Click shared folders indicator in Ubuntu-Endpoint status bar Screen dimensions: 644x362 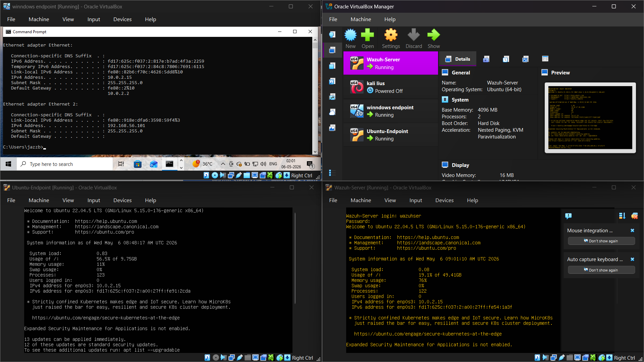coord(248,358)
